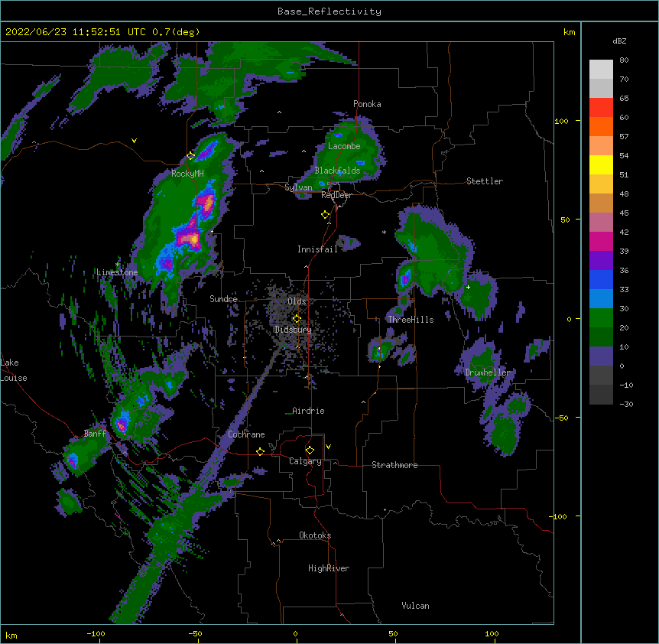
Task: Click the km unit label at bottom left
Action: click(11, 635)
